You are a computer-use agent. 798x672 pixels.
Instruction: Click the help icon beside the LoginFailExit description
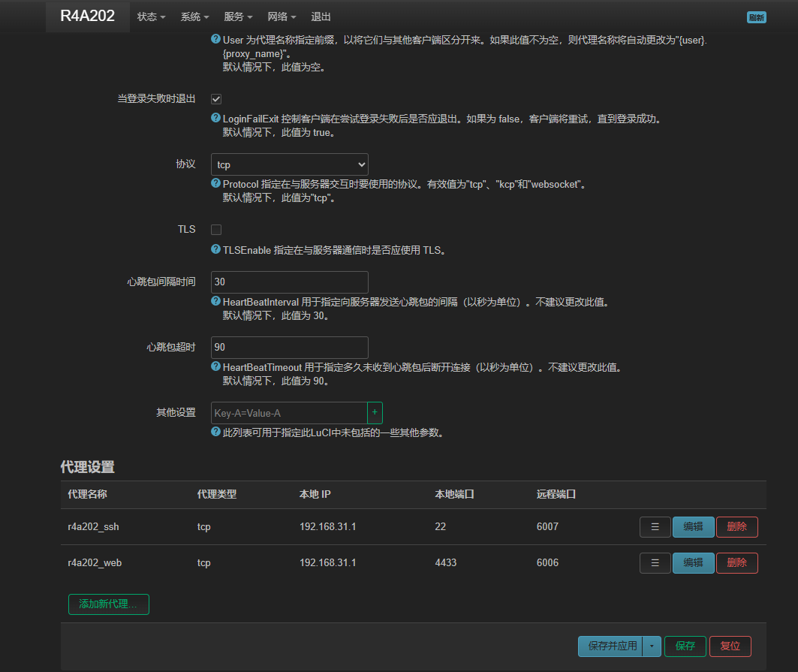tap(216, 119)
